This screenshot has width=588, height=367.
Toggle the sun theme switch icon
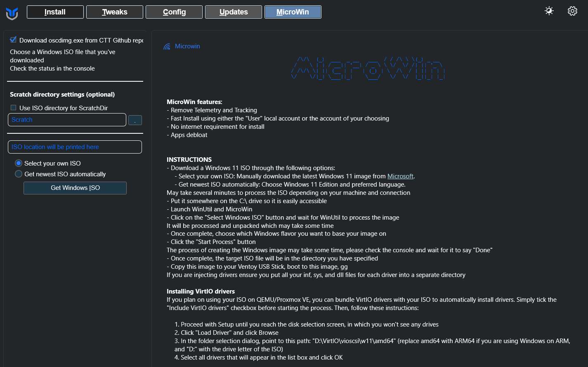pos(549,11)
